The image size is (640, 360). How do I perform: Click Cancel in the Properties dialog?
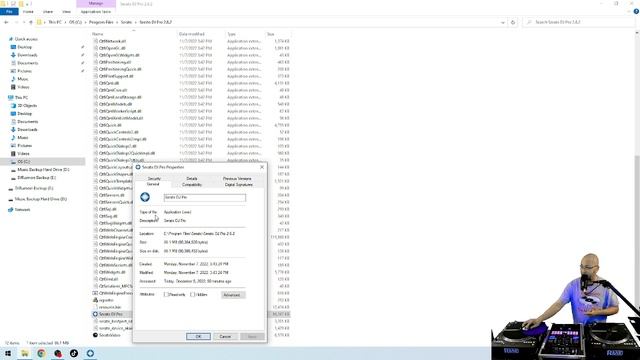pyautogui.click(x=225, y=336)
